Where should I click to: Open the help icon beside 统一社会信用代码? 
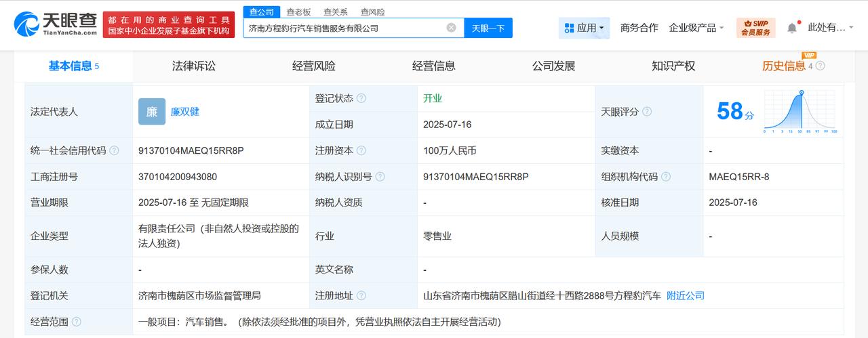coord(114,151)
